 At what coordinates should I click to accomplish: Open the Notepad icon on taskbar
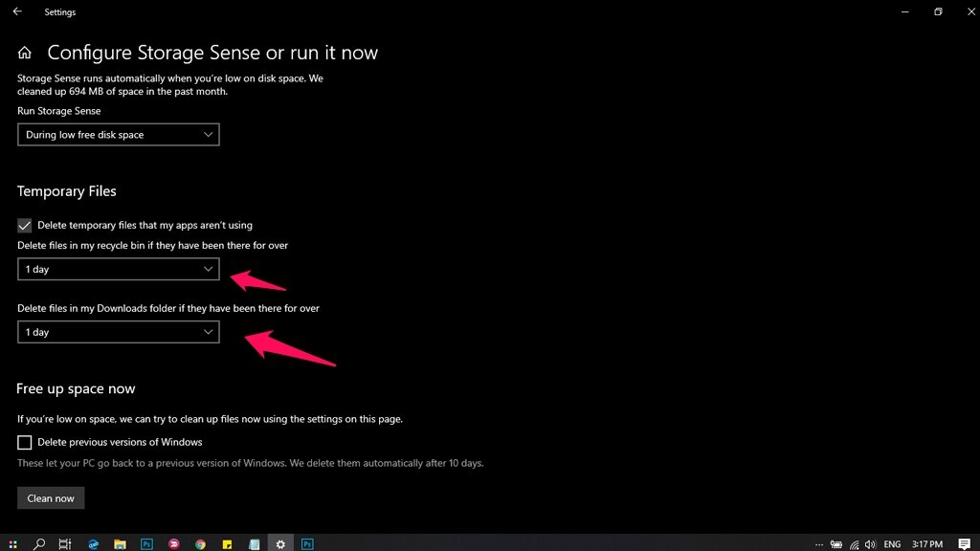pyautogui.click(x=254, y=544)
